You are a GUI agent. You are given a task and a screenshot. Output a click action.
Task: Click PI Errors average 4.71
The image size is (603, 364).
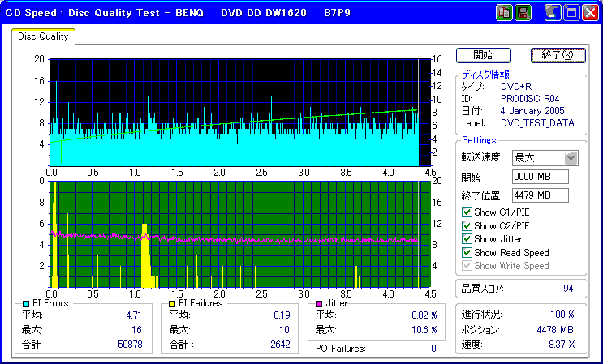(x=134, y=315)
